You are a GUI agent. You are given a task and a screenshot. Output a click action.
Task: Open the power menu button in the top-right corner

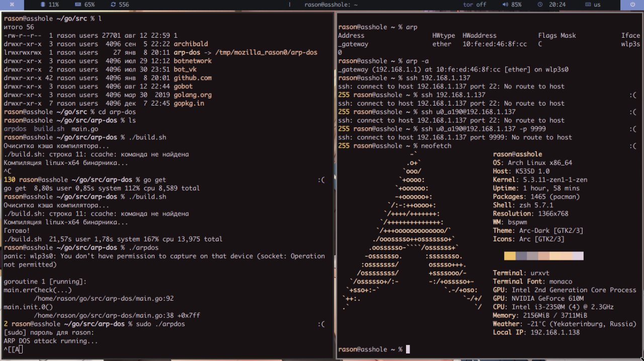632,5
